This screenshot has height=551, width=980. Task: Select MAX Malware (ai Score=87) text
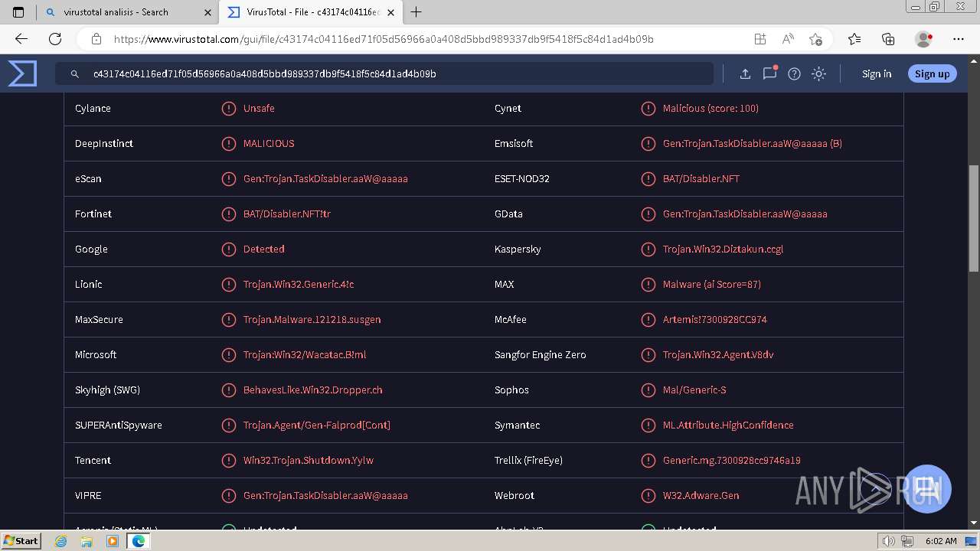[x=712, y=284]
